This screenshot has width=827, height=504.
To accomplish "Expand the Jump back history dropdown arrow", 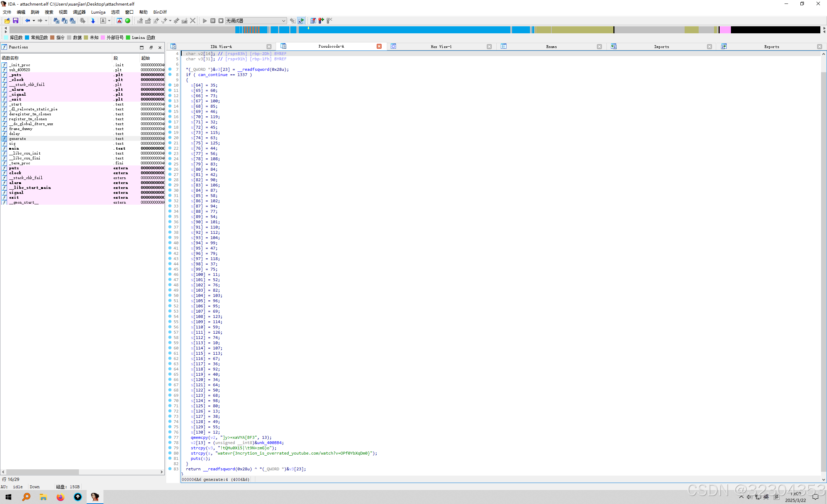I will (x=34, y=21).
